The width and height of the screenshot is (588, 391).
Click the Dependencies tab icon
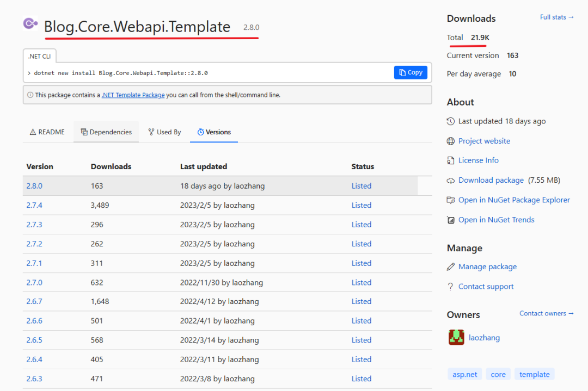[x=84, y=132]
